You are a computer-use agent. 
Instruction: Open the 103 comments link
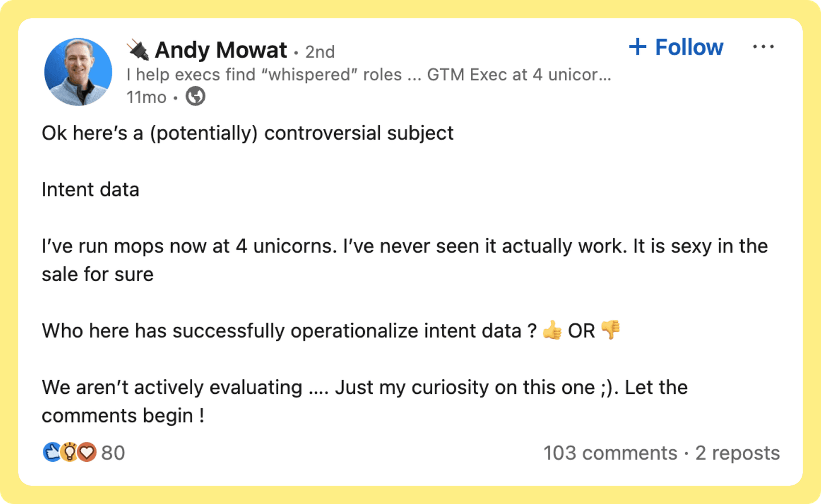[x=610, y=453]
